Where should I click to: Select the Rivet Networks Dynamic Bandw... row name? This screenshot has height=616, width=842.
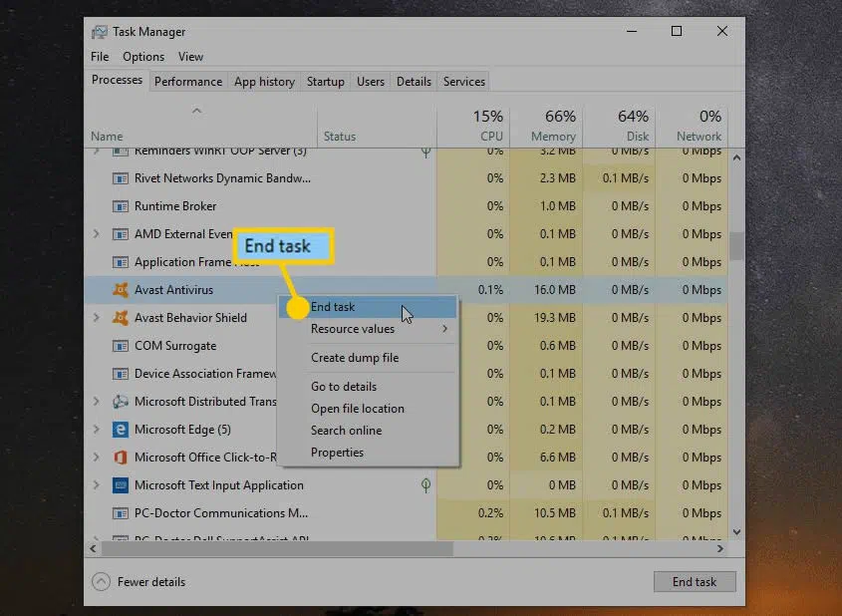coord(222,178)
